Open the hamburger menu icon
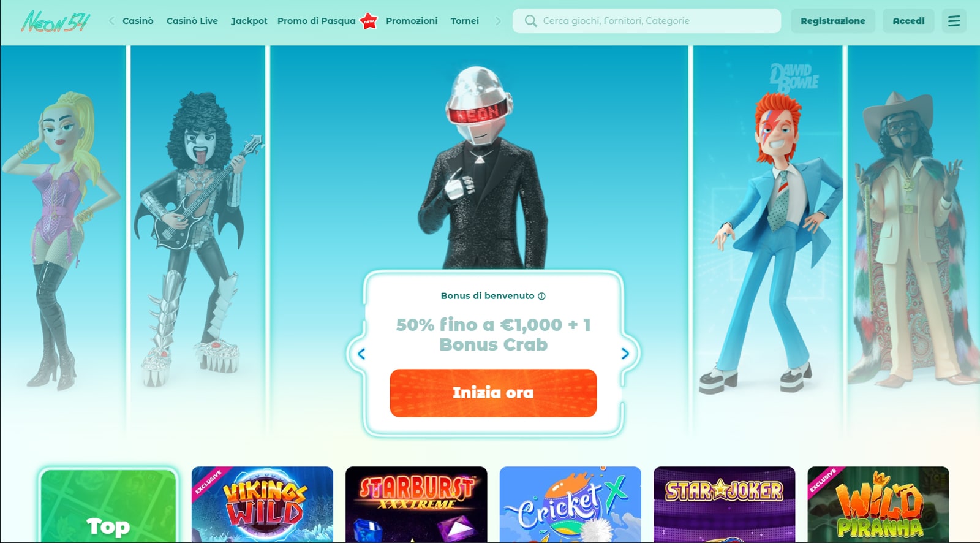 coord(954,21)
